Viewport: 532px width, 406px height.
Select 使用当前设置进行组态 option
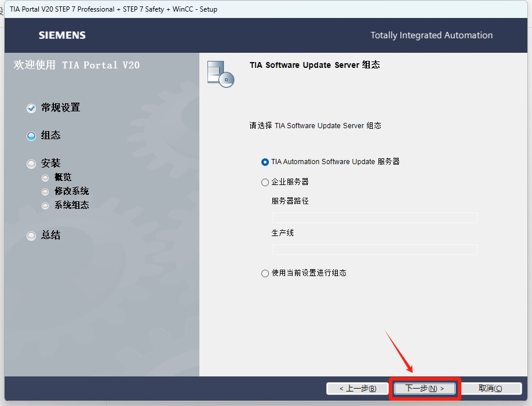[265, 273]
